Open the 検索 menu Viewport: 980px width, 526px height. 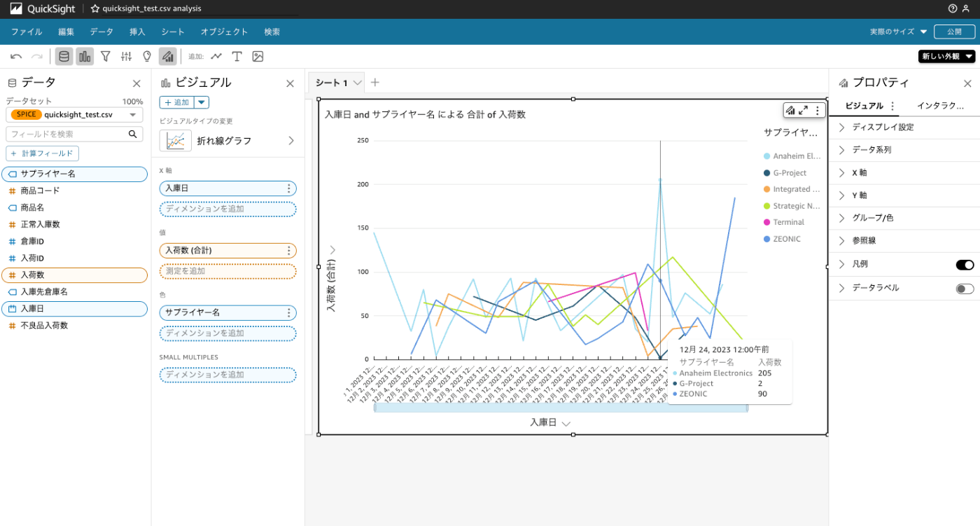[x=272, y=32]
